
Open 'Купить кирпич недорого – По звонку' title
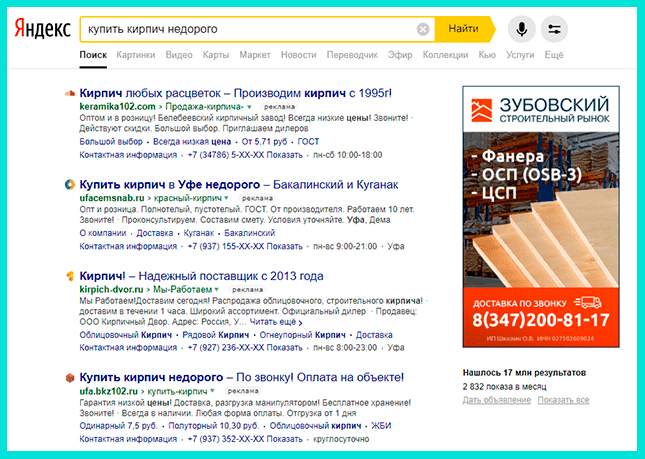click(x=241, y=378)
